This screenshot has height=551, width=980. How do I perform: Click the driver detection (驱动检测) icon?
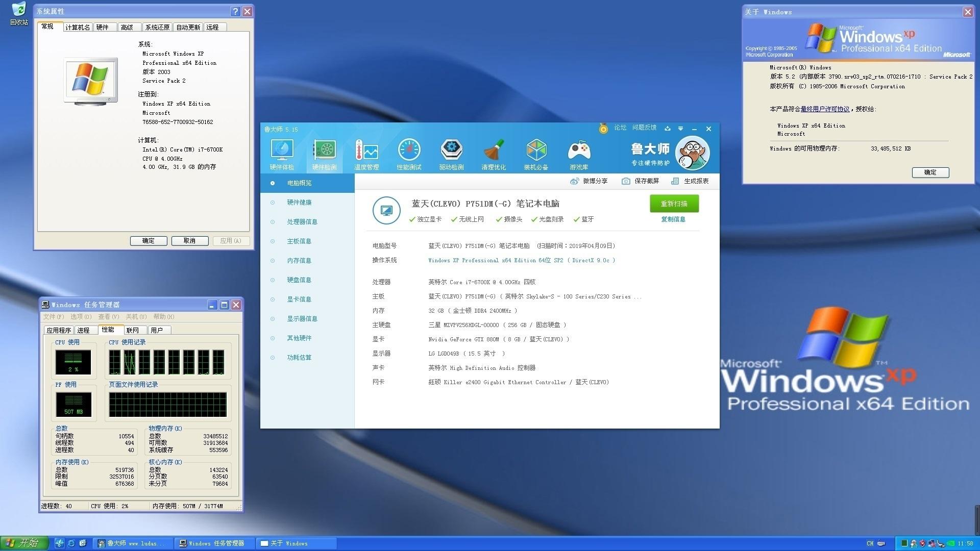point(451,150)
